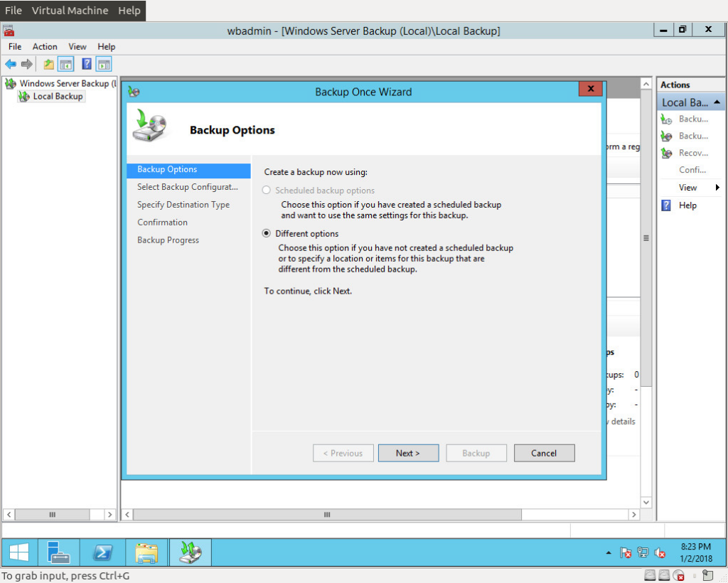Screen dimensions: 728x583
Task: Click the Confirmation step in wizard sidebar
Action: [x=163, y=223]
